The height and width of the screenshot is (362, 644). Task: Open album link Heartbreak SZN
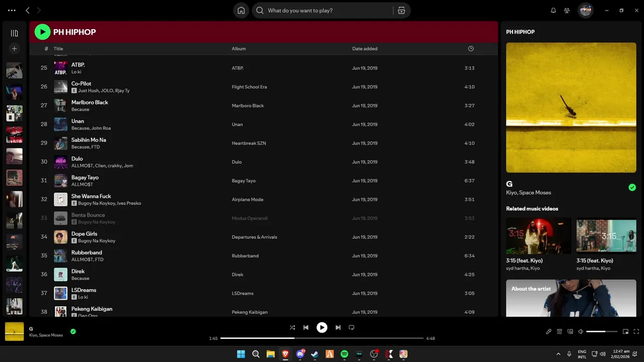249,143
